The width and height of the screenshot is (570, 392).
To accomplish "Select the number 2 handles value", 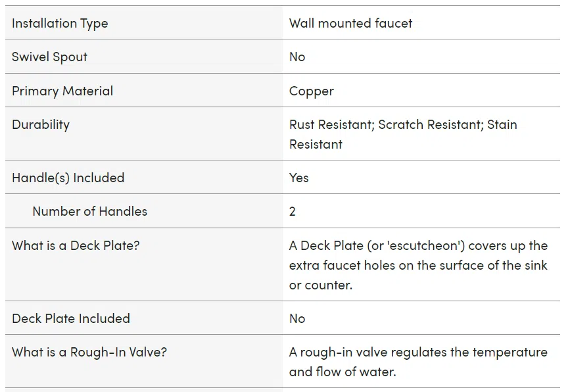I will tap(293, 211).
